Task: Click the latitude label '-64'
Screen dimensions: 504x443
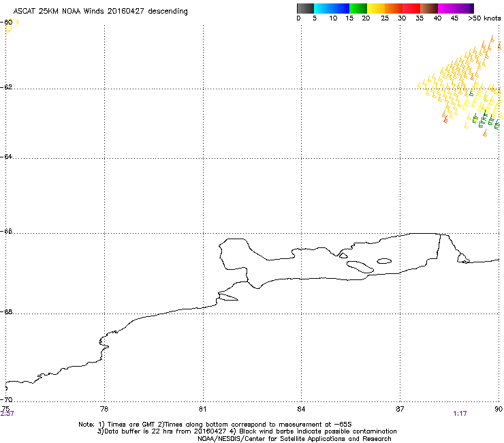Action: 6,156
